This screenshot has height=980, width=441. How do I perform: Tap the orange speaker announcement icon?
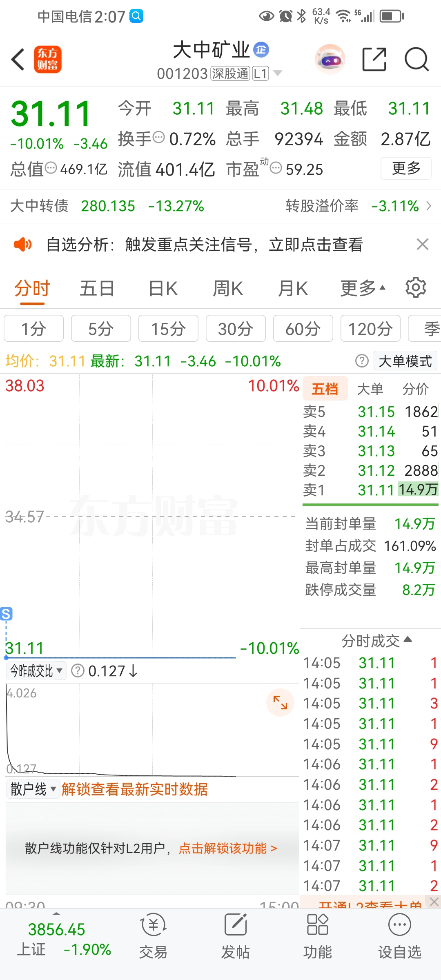(22, 245)
